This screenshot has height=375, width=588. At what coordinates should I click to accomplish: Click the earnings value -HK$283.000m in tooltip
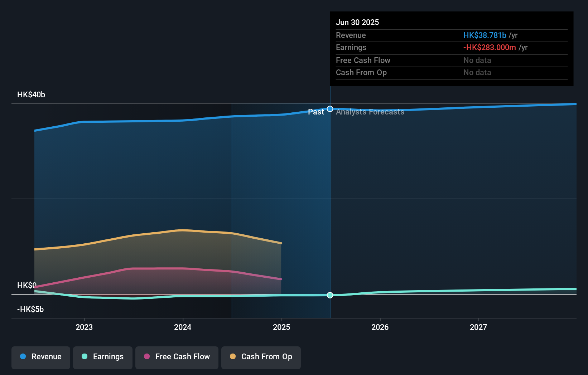click(x=490, y=47)
